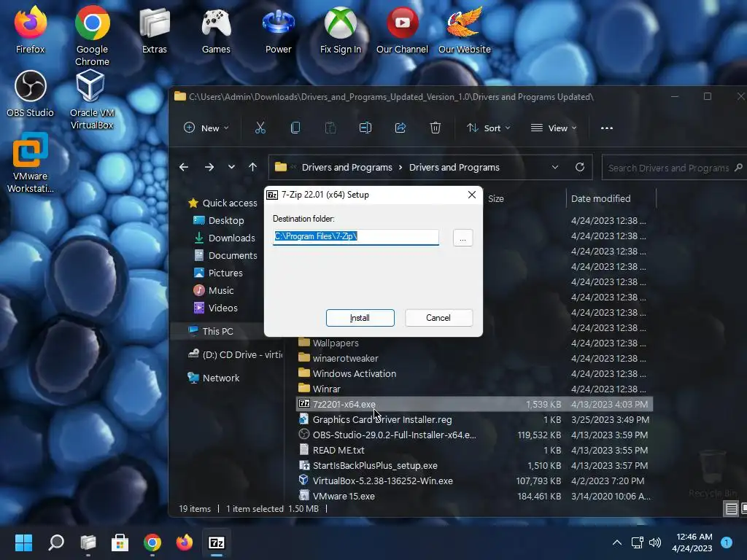Click the Rename icon in Explorer toolbar

click(365, 128)
